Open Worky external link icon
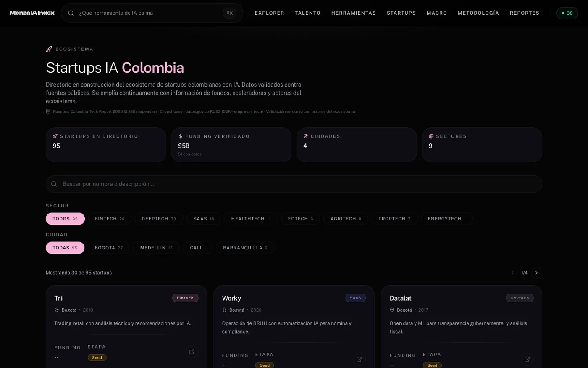The width and height of the screenshot is (588, 368). tap(359, 359)
